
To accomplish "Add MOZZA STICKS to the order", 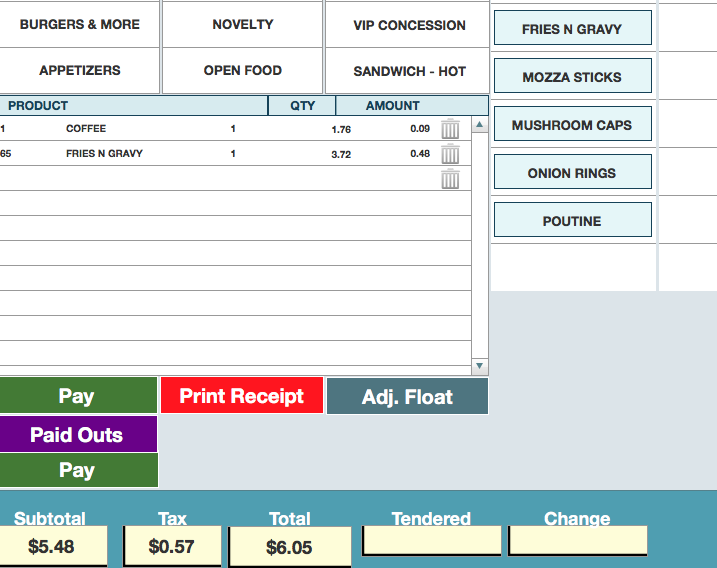I will pos(573,76).
